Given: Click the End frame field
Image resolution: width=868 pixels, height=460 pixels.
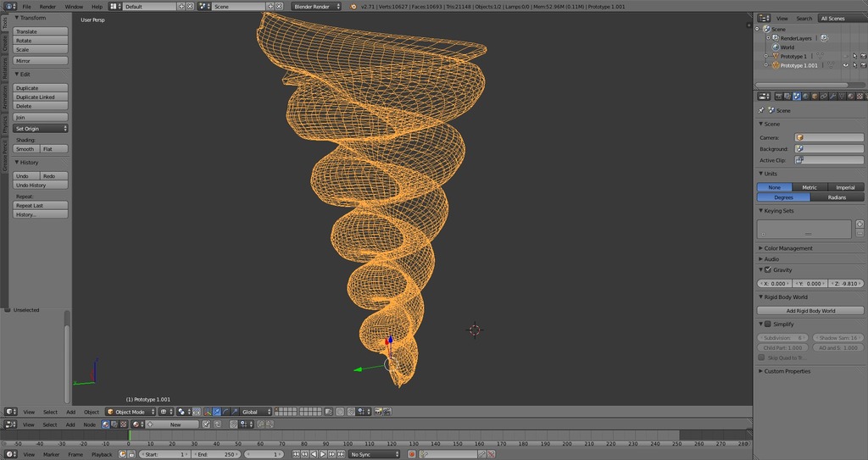Looking at the screenshot, I should coord(214,454).
